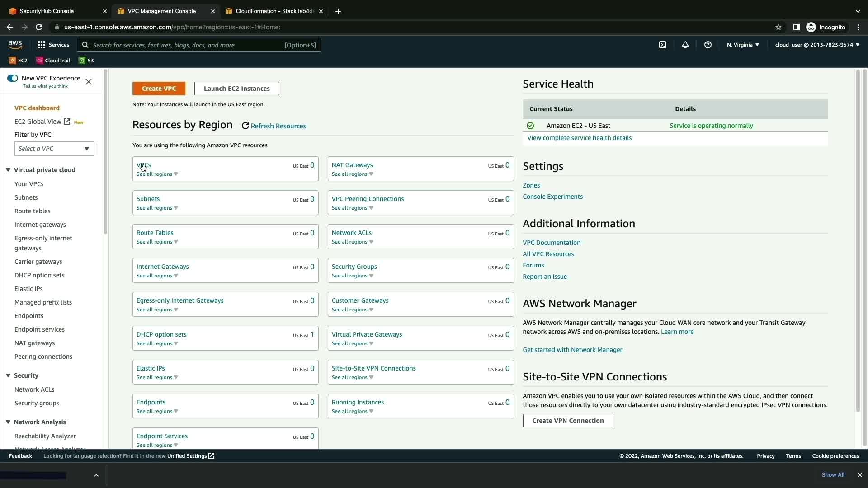Image resolution: width=868 pixels, height=488 pixels.
Task: Click the EC2 shortcut in favorites bar
Action: coord(18,61)
